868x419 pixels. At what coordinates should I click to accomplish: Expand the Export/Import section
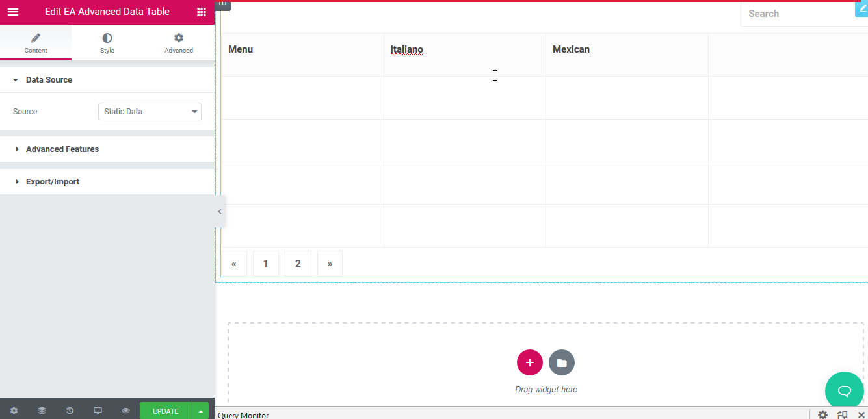click(x=53, y=181)
